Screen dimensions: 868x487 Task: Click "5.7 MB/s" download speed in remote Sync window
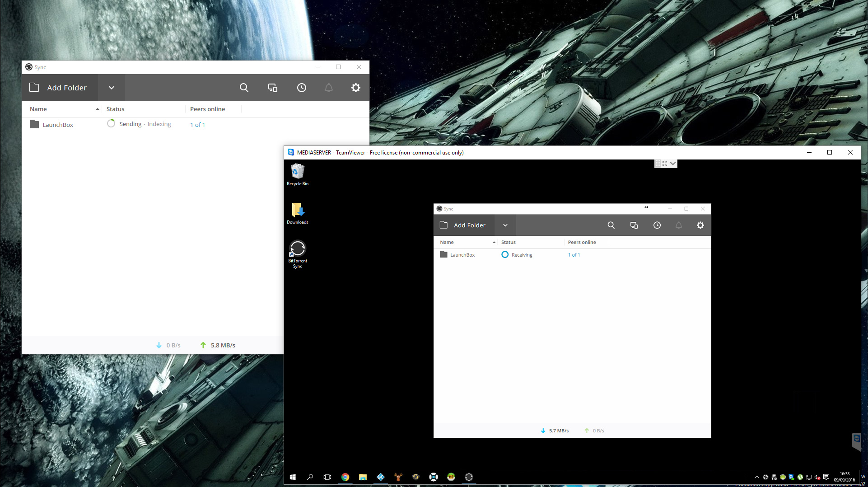[x=559, y=431]
